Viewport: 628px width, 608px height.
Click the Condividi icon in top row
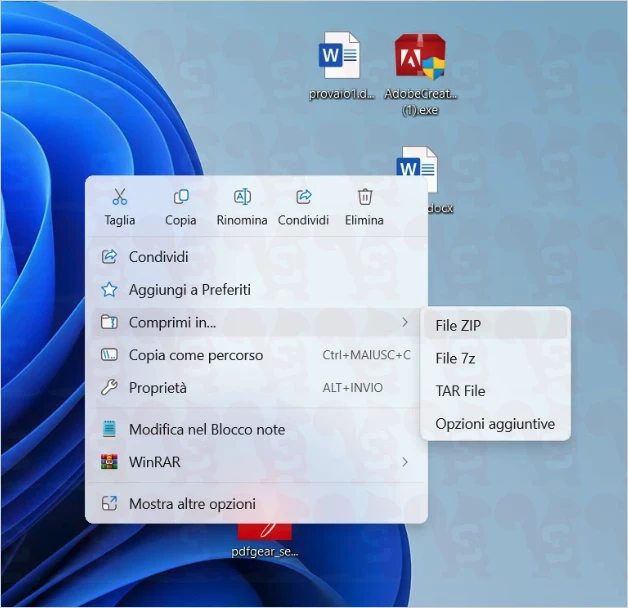[x=304, y=197]
